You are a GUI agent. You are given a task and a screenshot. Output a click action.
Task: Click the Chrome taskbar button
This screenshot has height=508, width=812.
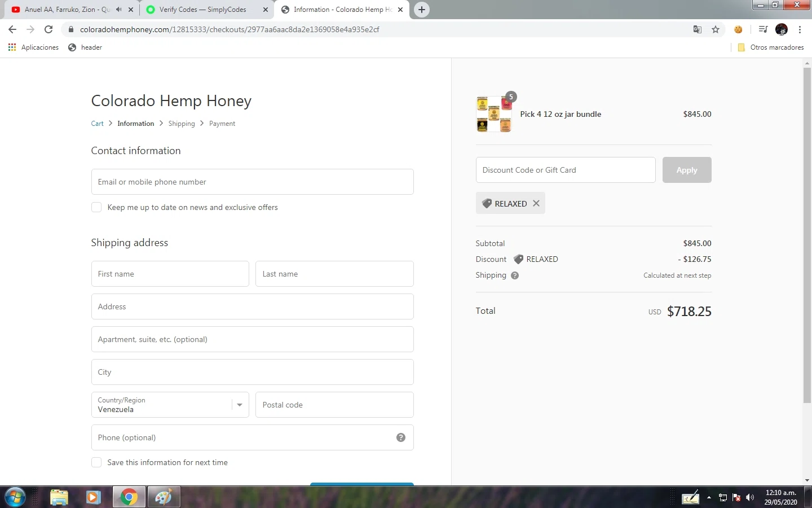point(129,497)
